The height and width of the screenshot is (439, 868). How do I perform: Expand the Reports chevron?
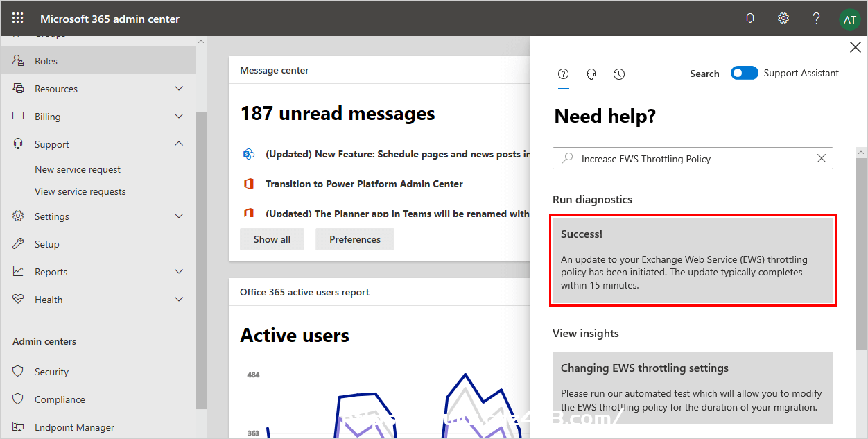click(179, 272)
